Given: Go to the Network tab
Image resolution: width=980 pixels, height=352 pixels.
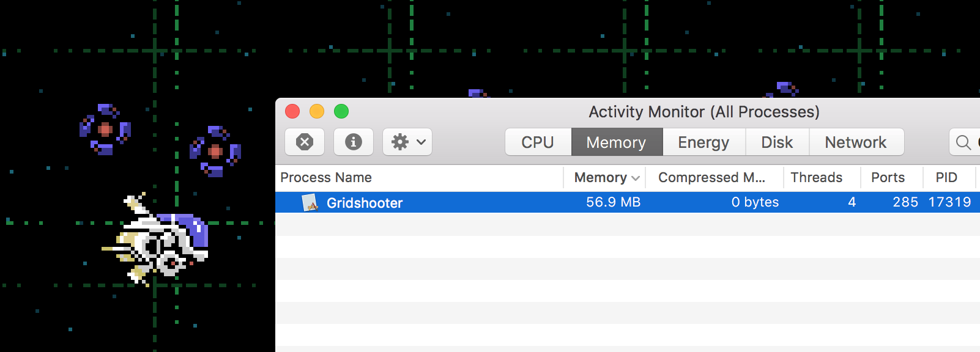Looking at the screenshot, I should click(855, 142).
